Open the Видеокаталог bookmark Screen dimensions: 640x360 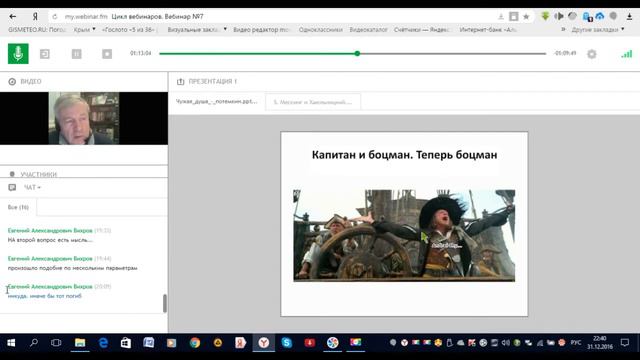[x=368, y=30]
